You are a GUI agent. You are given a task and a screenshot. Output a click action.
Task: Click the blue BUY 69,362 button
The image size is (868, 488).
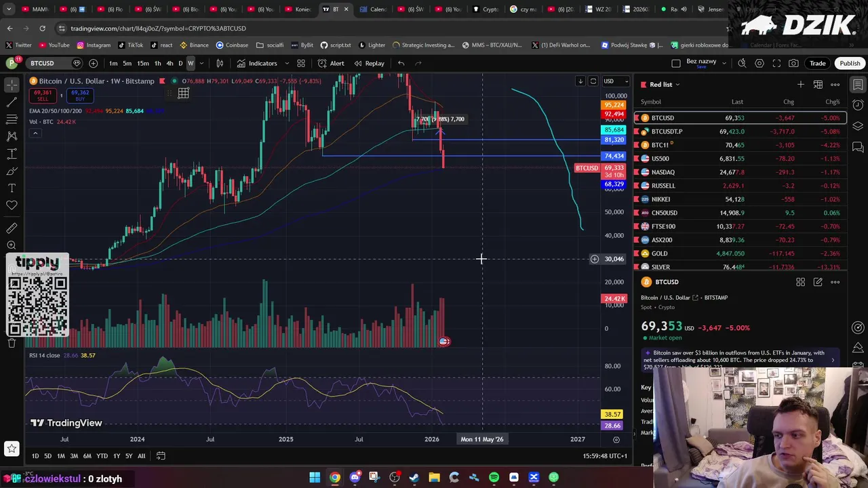79,95
